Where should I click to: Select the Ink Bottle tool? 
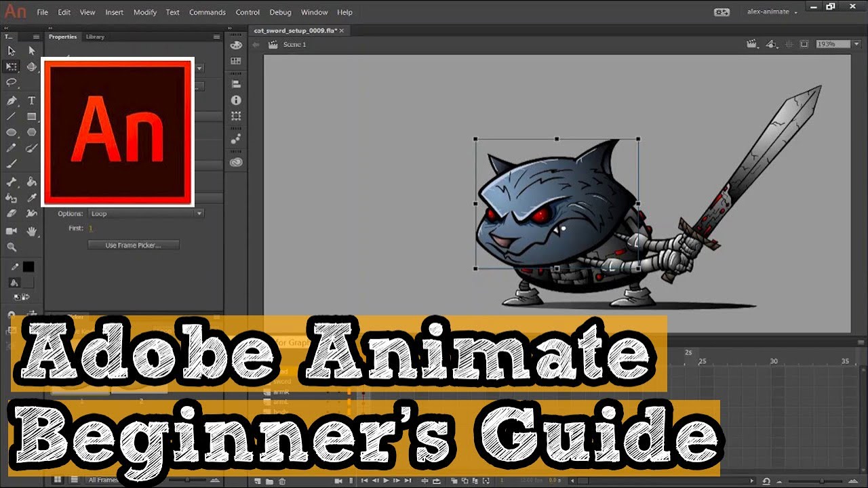point(12,198)
